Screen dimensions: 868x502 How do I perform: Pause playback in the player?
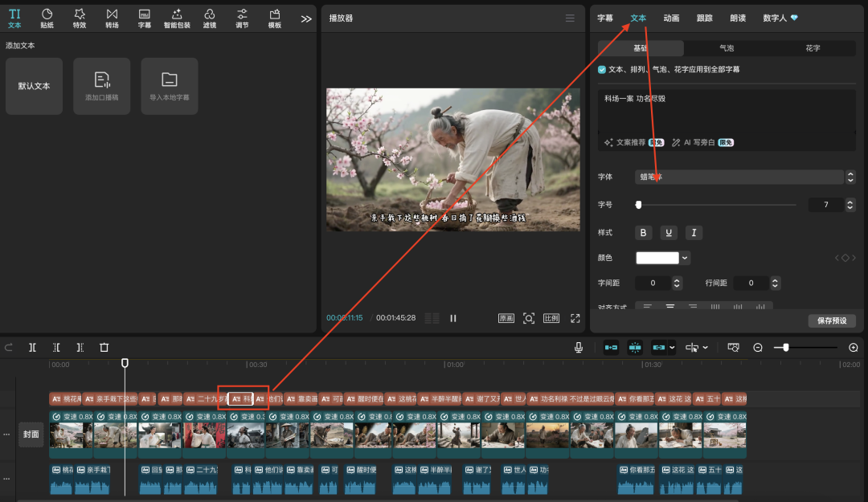[x=453, y=318]
